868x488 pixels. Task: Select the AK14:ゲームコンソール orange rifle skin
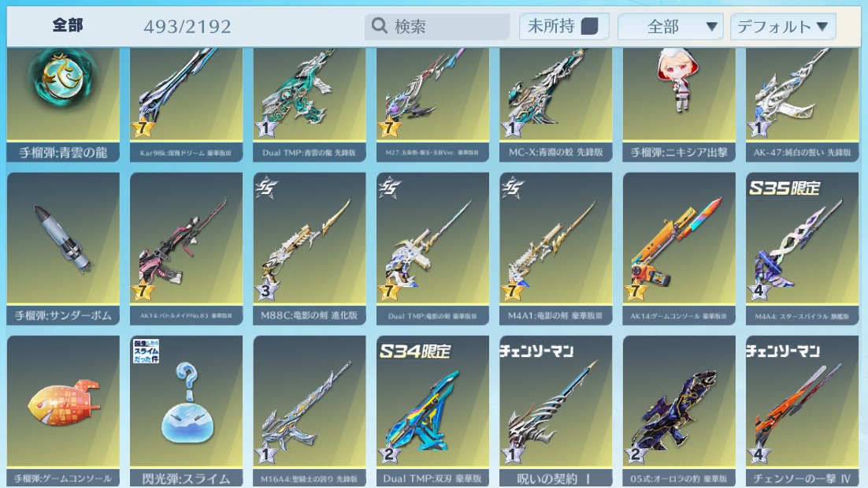point(679,248)
